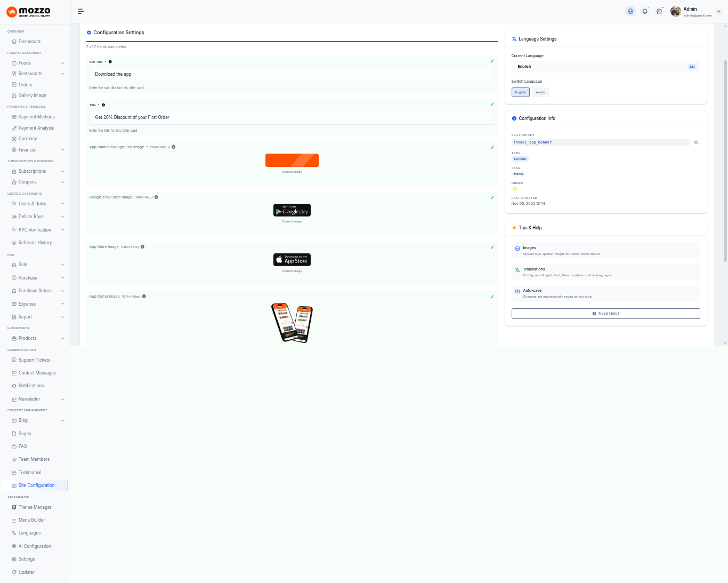Click the App Store badge image thumbnail
Viewport: 728px width, 583px height.
click(292, 260)
